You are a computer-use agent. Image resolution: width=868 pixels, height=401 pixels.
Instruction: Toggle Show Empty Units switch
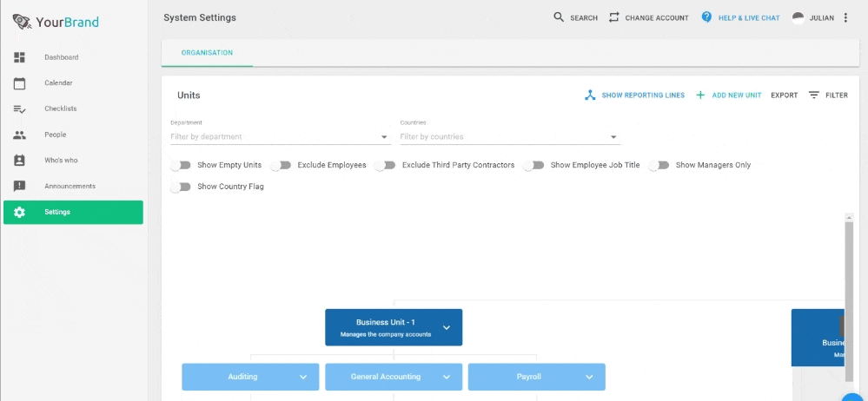pyautogui.click(x=181, y=165)
